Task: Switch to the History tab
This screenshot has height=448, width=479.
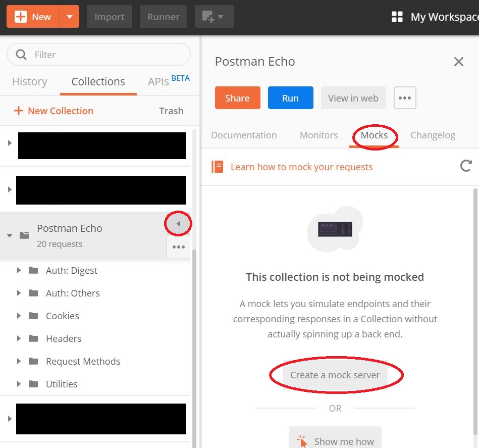Action: click(29, 82)
